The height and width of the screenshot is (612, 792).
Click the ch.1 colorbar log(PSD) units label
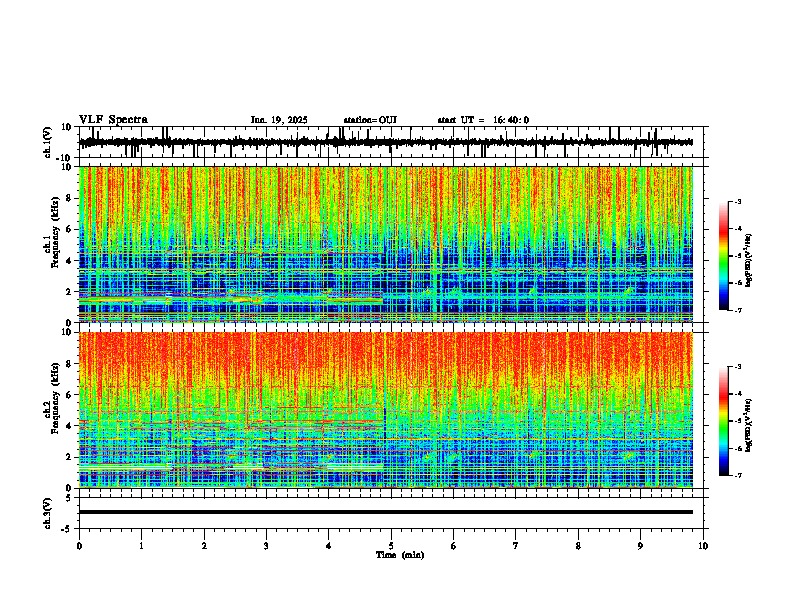pos(749,261)
